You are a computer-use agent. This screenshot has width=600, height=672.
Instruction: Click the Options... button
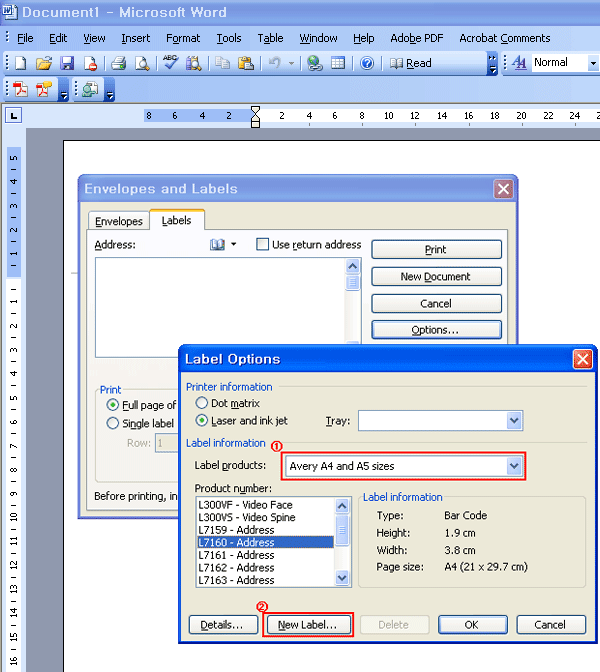tap(436, 330)
